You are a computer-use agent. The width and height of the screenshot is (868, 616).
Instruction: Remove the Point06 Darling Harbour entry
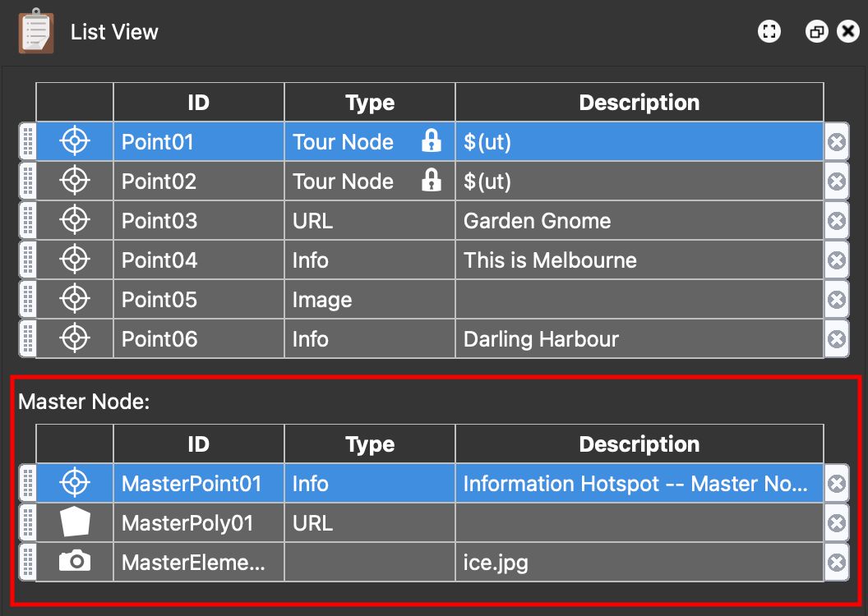click(x=836, y=338)
